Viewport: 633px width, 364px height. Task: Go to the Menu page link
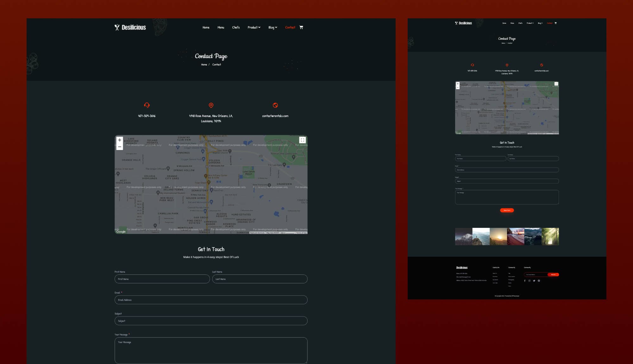pos(221,28)
